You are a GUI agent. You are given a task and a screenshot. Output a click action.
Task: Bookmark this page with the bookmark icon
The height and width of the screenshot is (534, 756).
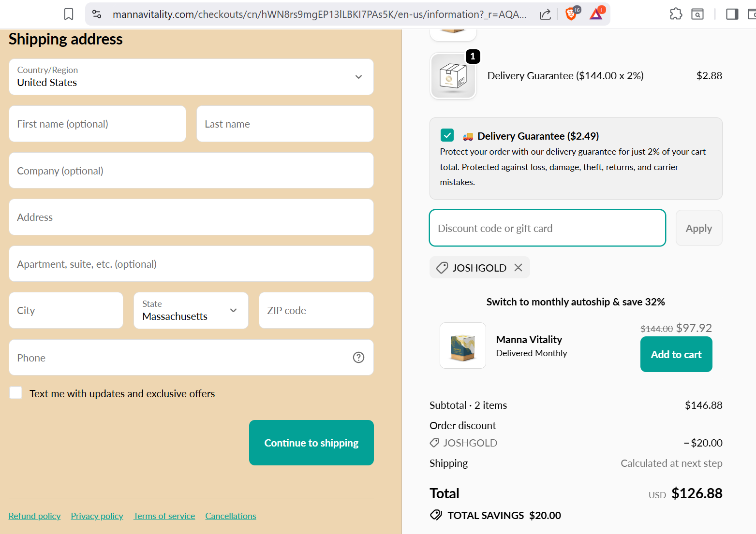(x=69, y=14)
